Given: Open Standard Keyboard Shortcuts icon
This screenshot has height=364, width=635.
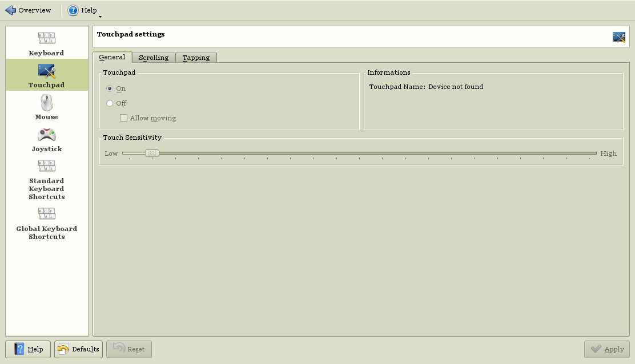Looking at the screenshot, I should (x=47, y=166).
